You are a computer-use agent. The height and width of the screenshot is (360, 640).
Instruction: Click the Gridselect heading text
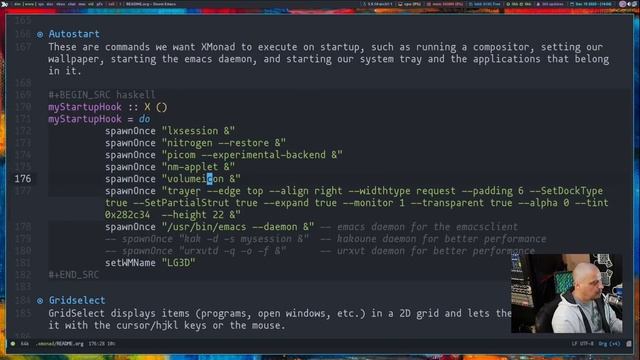coord(77,300)
